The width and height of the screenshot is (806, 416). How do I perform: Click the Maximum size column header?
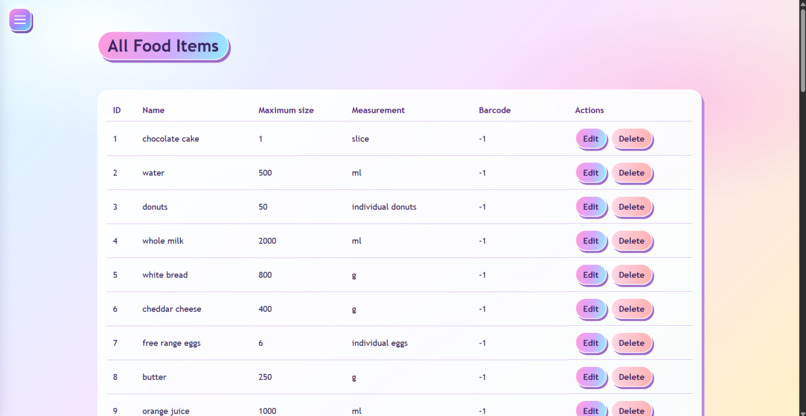286,110
